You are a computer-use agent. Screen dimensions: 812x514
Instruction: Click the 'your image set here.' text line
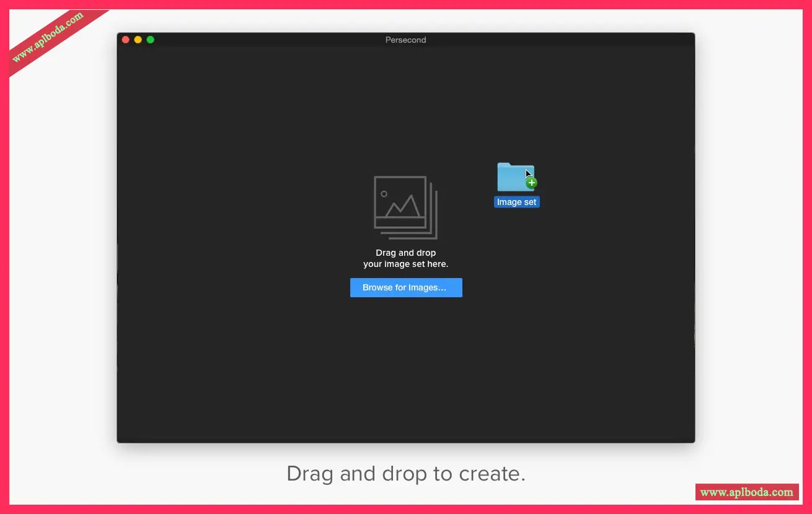[x=405, y=264]
